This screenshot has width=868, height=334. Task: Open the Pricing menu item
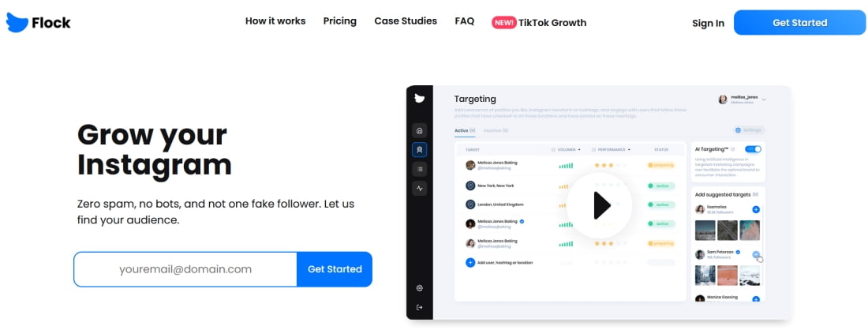[x=340, y=21]
